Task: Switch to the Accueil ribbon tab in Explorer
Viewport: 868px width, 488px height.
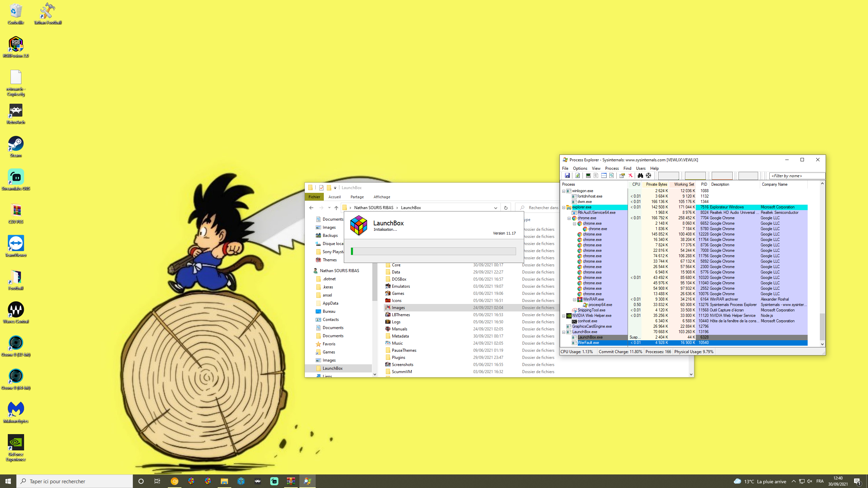Action: tap(334, 197)
